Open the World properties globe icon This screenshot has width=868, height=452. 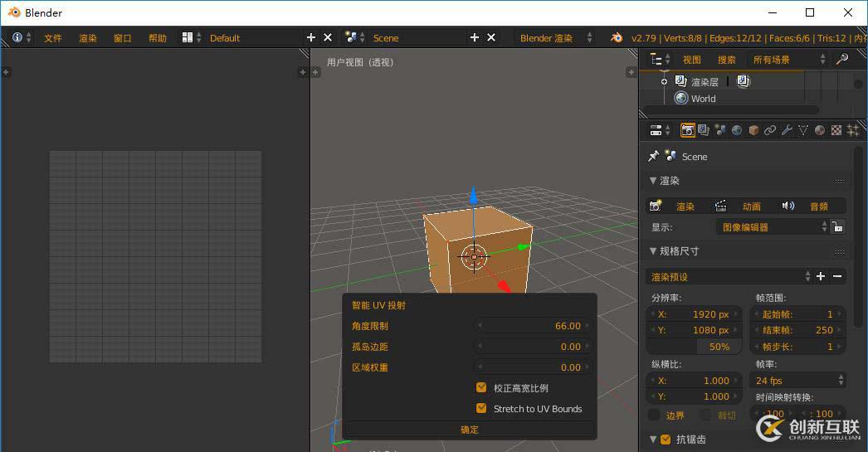coord(737,130)
